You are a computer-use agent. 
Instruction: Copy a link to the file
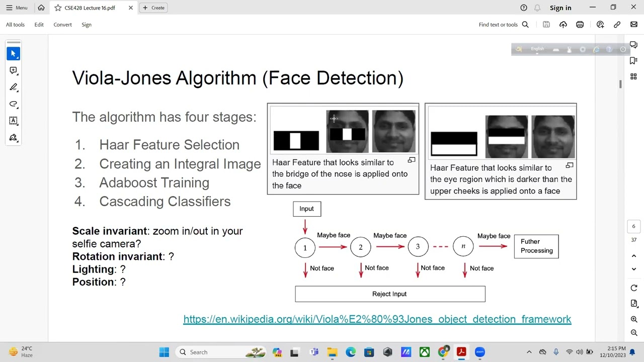(617, 24)
